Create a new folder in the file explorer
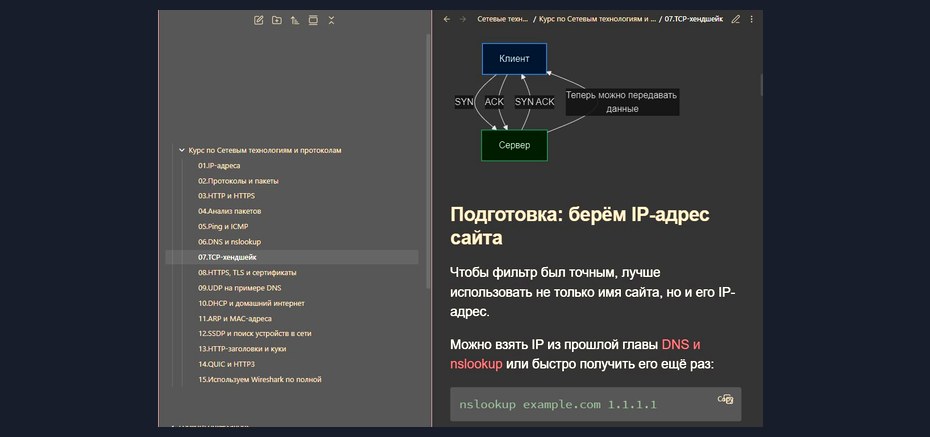Screen dimensions: 930x437 coord(276,20)
